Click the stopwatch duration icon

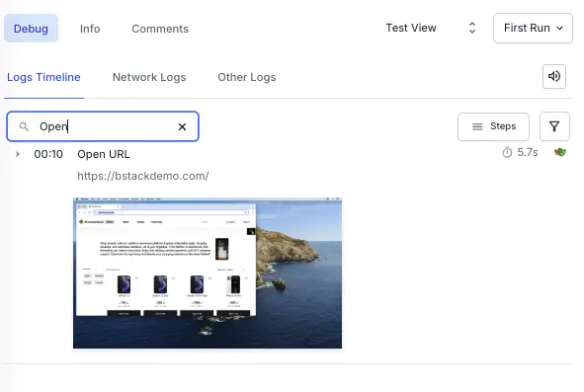coord(507,152)
